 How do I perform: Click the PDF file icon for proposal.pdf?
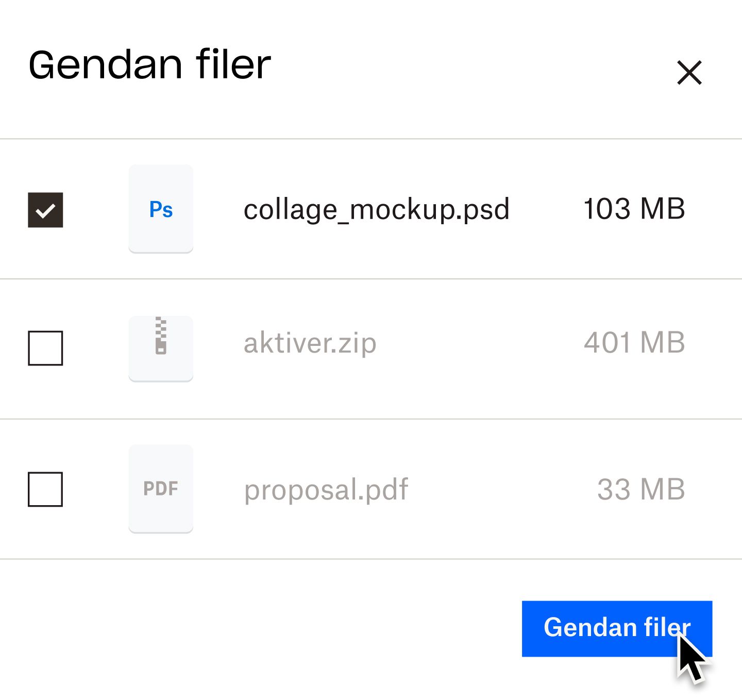161,488
